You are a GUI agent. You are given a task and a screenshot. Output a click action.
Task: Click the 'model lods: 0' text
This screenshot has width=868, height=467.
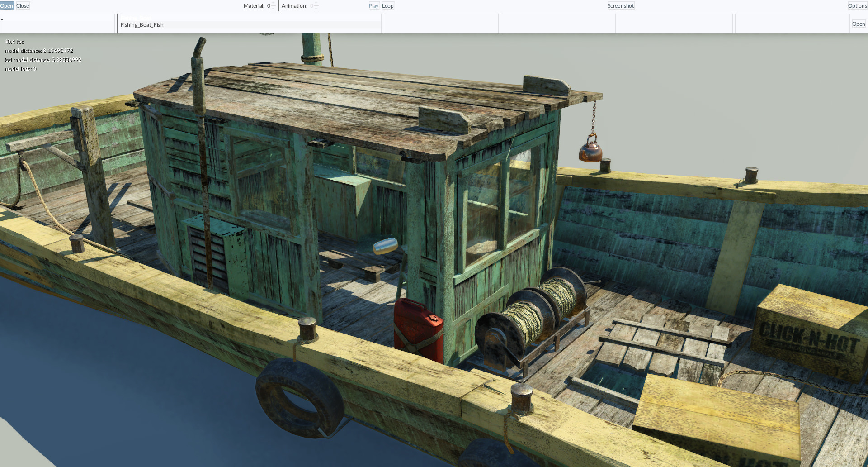pos(20,69)
